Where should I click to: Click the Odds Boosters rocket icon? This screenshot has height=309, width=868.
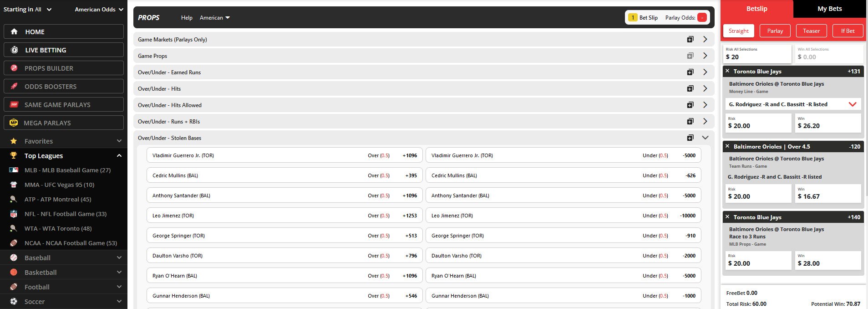pos(14,87)
